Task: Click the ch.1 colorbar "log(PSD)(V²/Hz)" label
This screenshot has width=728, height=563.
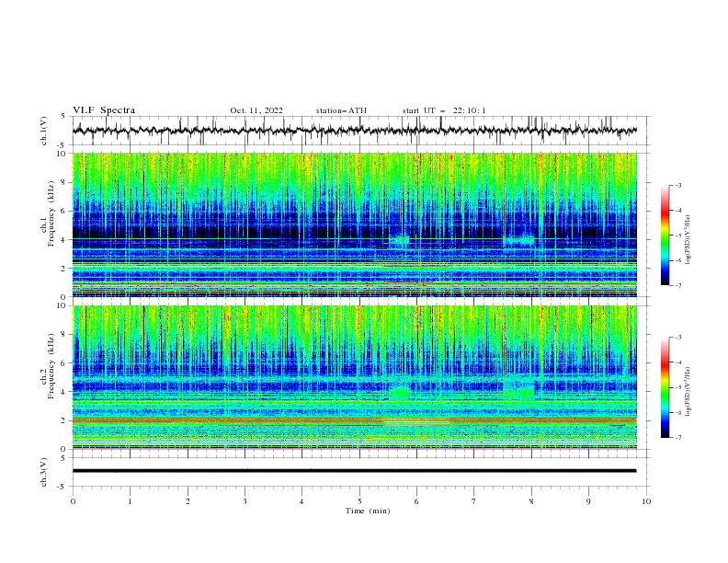Action: click(x=688, y=240)
